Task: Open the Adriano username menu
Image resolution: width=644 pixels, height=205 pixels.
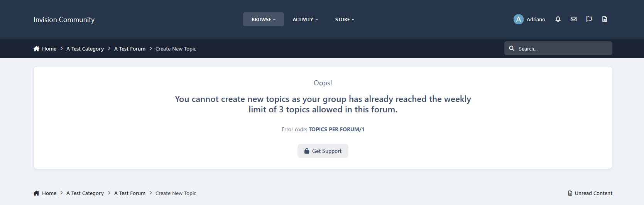Action: coord(536,20)
